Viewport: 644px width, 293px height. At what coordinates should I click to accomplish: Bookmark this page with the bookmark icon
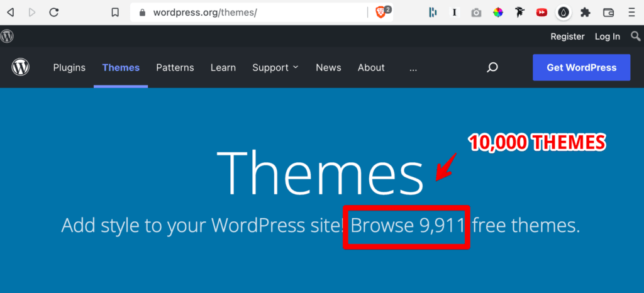coord(116,13)
